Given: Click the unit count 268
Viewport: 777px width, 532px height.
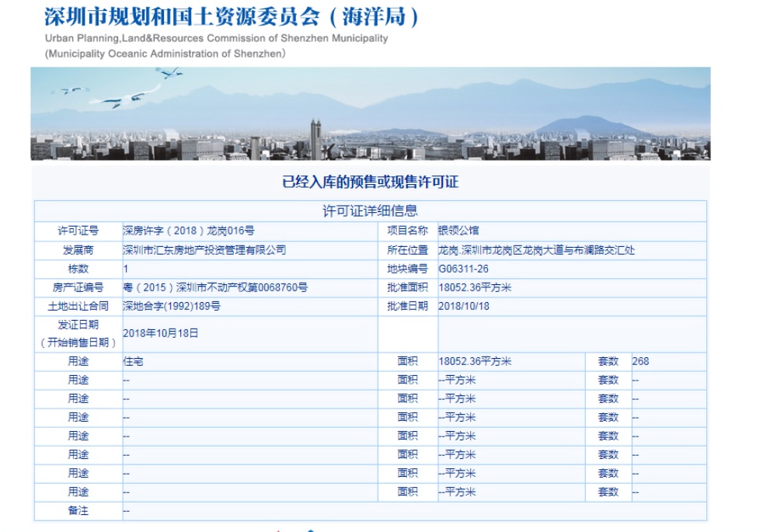Looking at the screenshot, I should click(x=640, y=361).
